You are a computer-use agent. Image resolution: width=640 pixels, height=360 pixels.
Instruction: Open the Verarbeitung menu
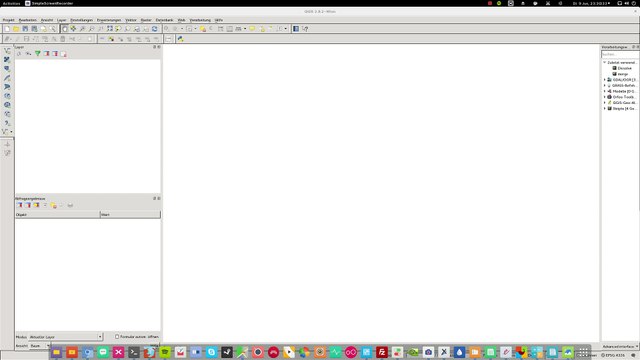coord(200,20)
